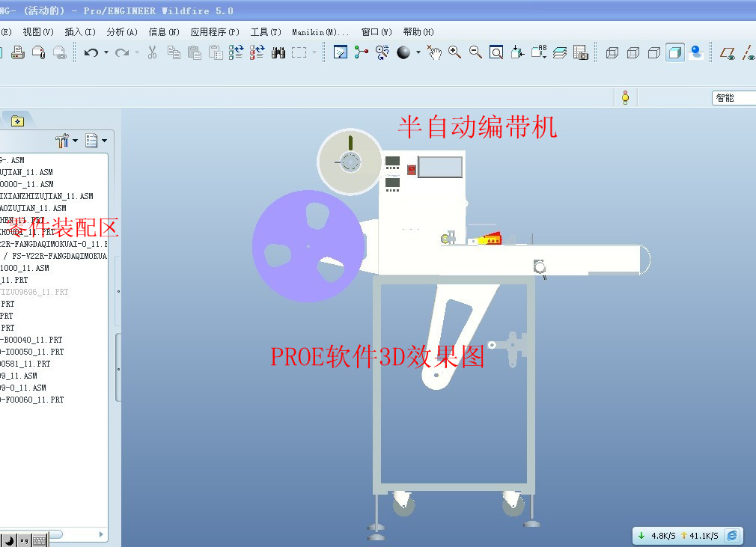
Task: Select -F00060_11.PRT tree entry
Action: [32, 400]
